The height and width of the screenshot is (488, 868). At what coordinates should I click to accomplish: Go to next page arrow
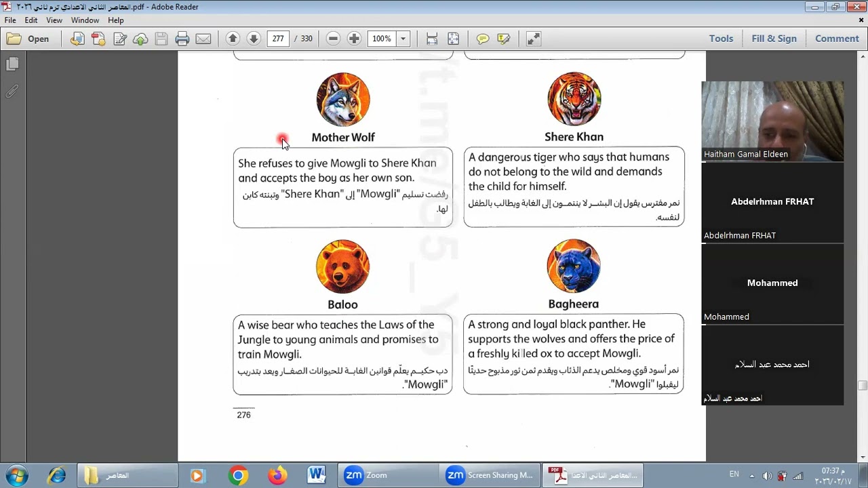254,39
